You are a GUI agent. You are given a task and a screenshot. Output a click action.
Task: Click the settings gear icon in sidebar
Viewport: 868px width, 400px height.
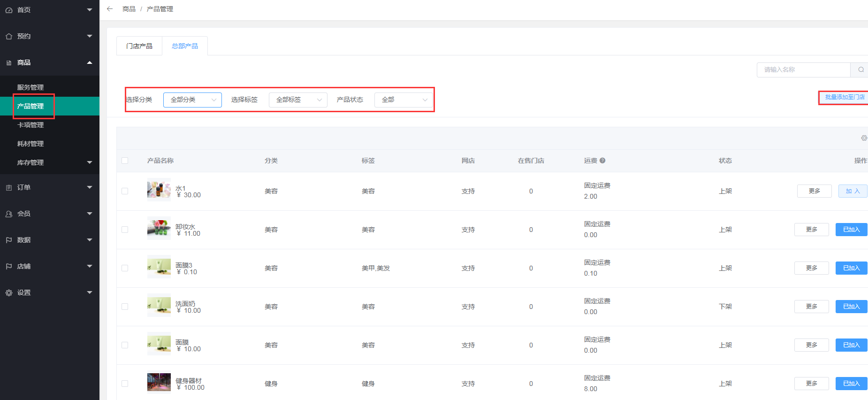[8, 292]
